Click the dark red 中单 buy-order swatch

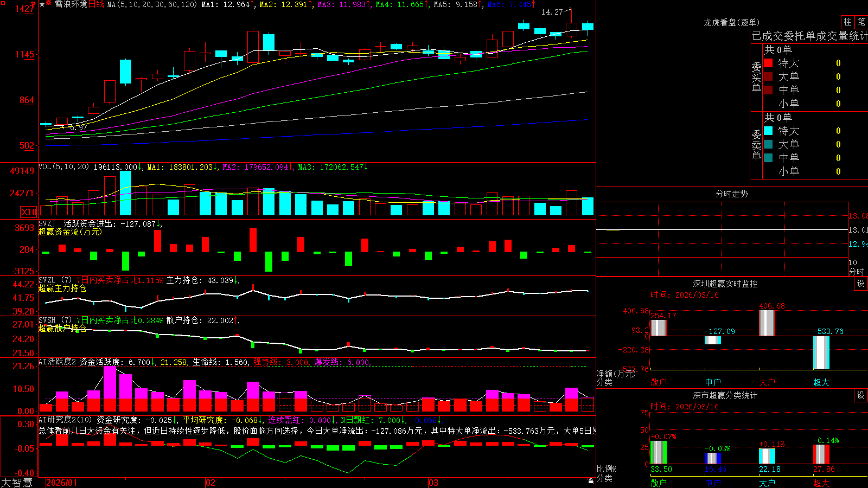(768, 90)
